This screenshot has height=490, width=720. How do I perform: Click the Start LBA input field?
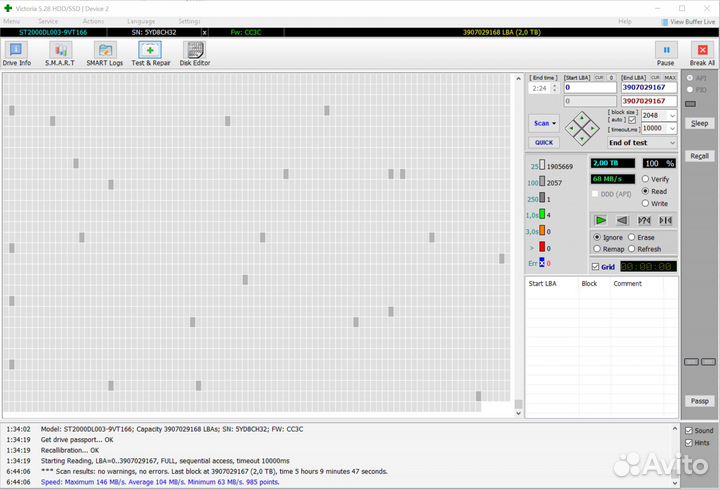coord(590,87)
